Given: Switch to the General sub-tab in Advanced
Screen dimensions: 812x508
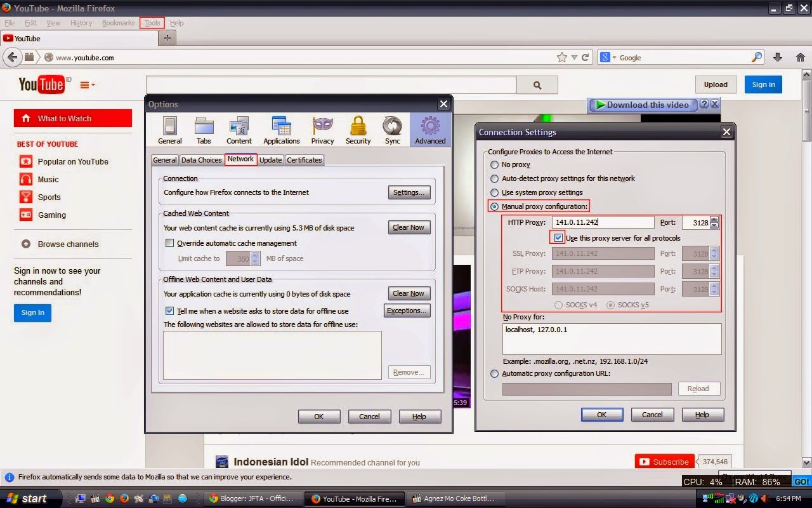Looking at the screenshot, I should coord(165,160).
